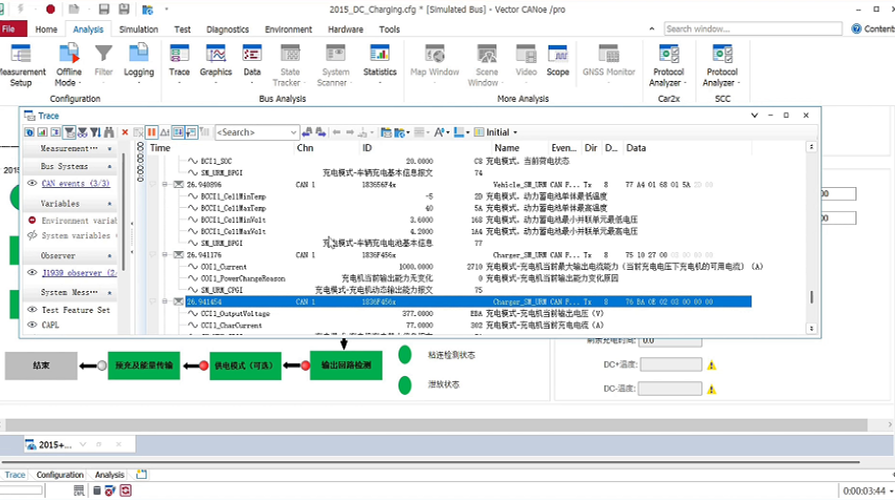Click the font size icon in Trace toolbar

point(441,132)
